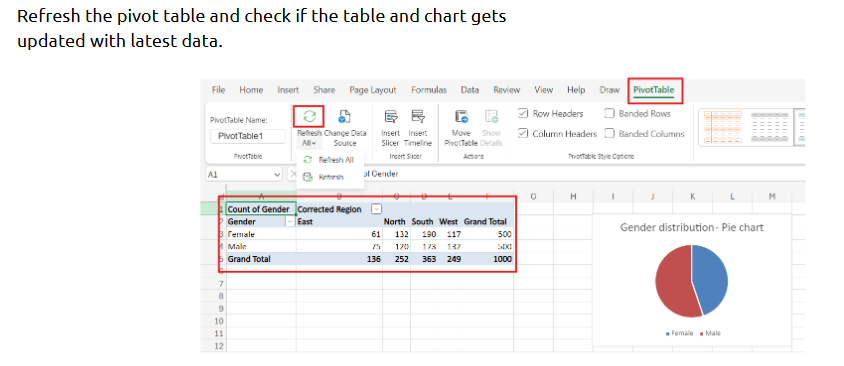Click the Refresh All ribbon icon
844x366 pixels.
pos(309,116)
